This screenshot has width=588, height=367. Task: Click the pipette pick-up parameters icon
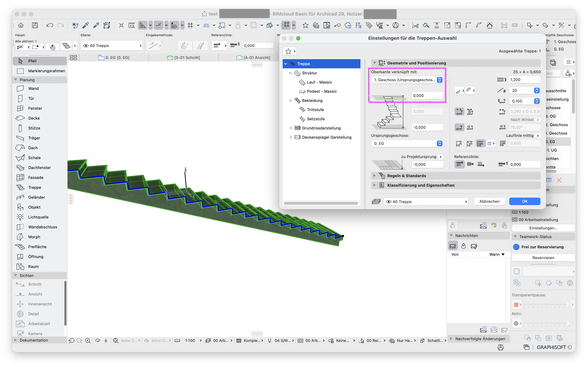[86, 25]
